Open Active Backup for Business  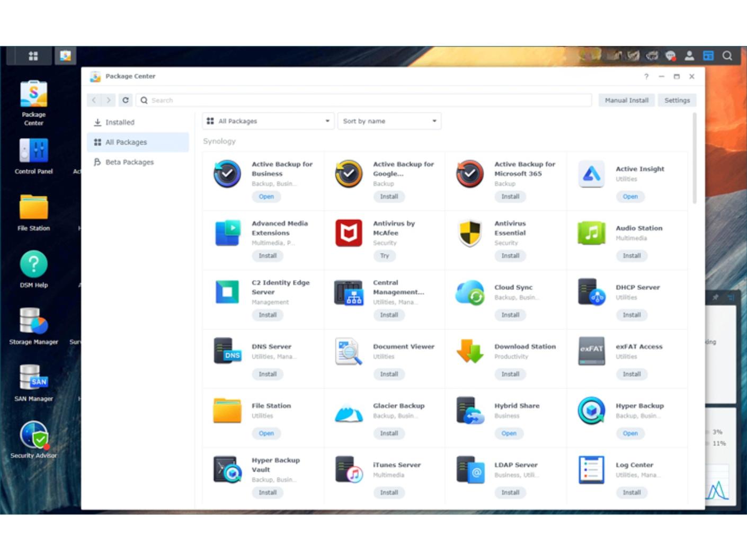coord(266,197)
